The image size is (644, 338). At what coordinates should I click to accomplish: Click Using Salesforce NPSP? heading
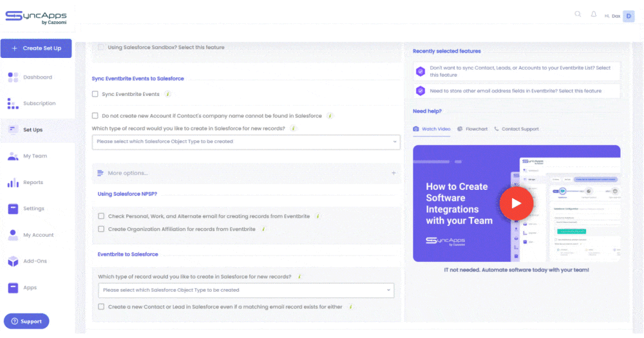[128, 194]
